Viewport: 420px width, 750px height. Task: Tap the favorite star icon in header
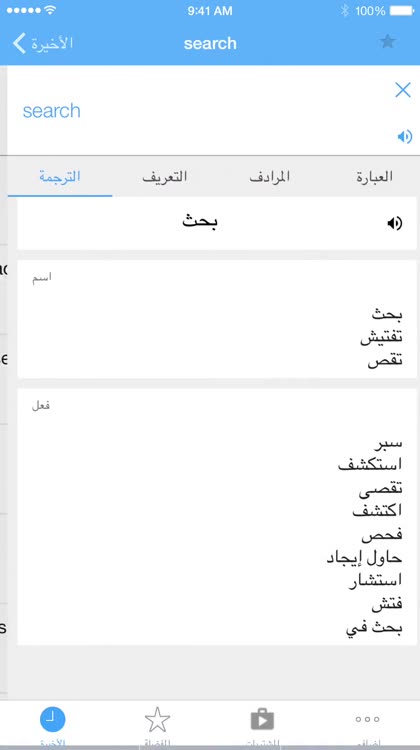click(x=387, y=42)
